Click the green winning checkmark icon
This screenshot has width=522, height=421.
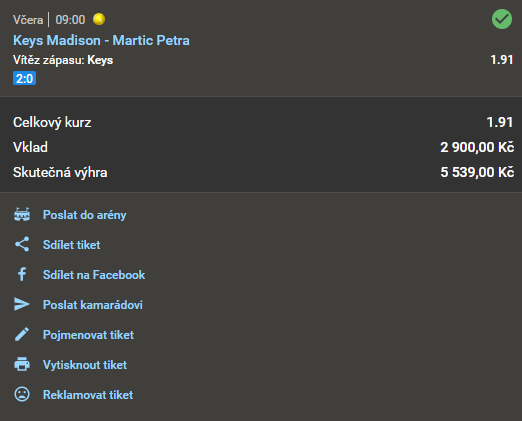(x=502, y=19)
